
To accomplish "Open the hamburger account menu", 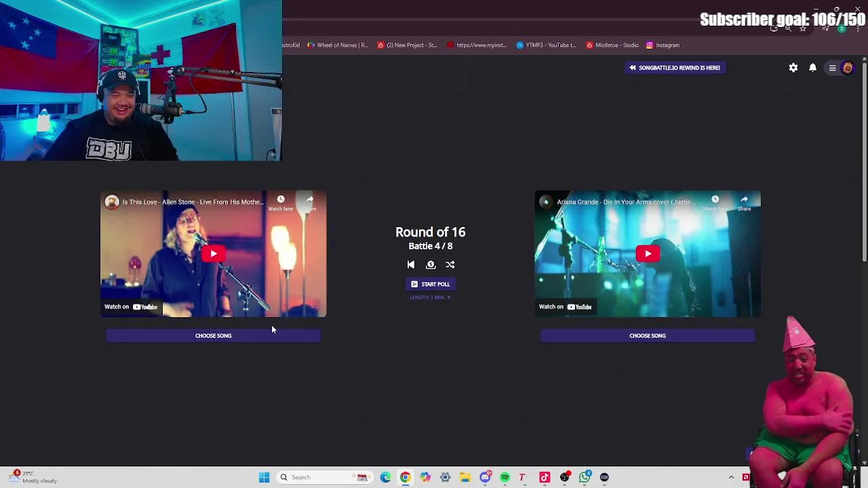I will pyautogui.click(x=832, y=68).
